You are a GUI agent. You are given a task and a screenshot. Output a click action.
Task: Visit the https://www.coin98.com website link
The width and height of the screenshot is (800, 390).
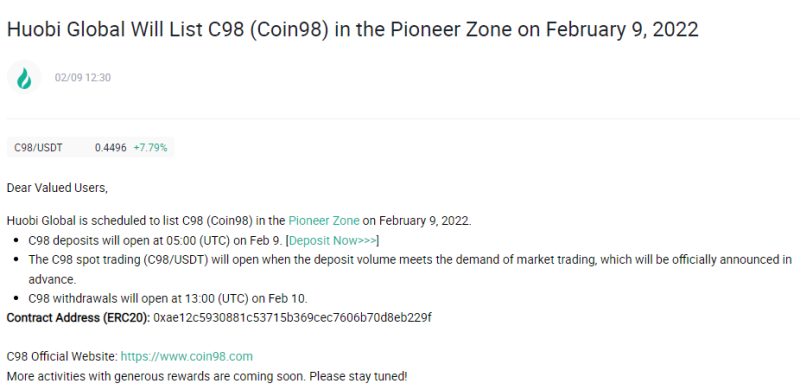point(187,356)
